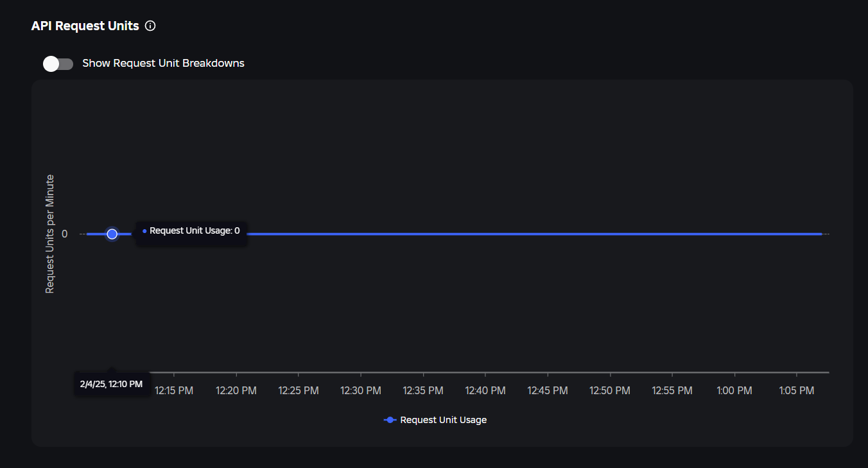
Task: Click the Request Unit Usage legend marker icon
Action: coord(390,420)
